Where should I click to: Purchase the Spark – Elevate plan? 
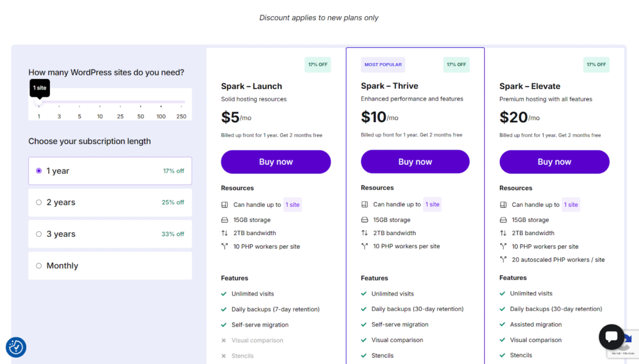click(554, 162)
